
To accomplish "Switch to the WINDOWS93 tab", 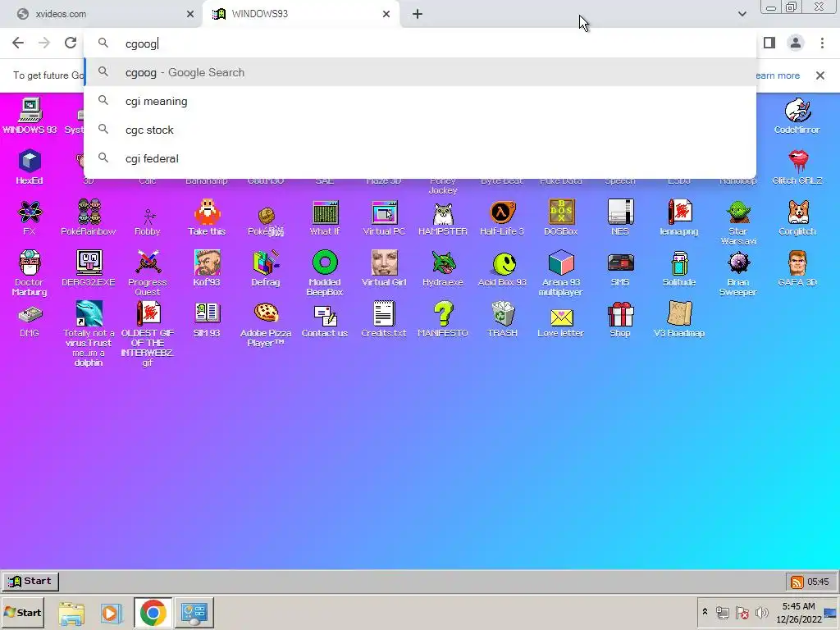I will (300, 14).
